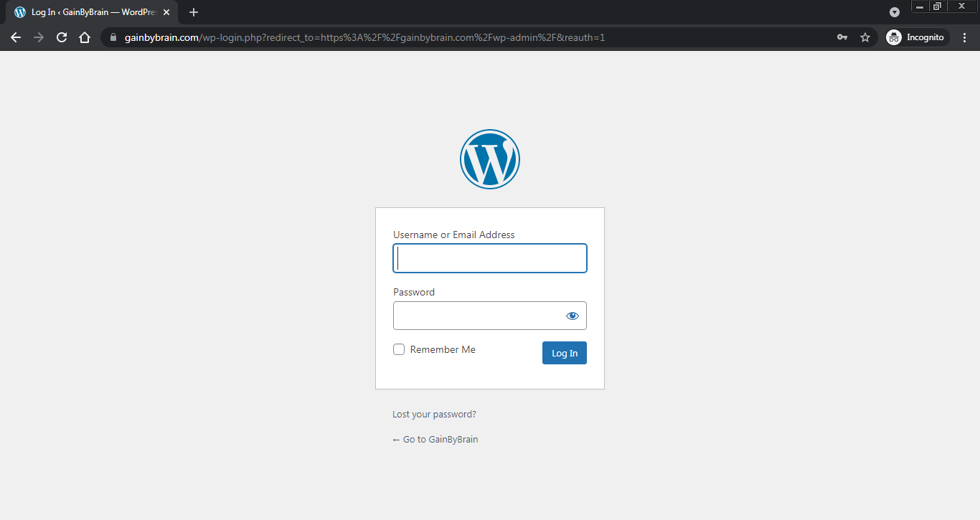Screen dimensions: 980x520
Task: Go back with browser back arrow
Action: pos(16,37)
